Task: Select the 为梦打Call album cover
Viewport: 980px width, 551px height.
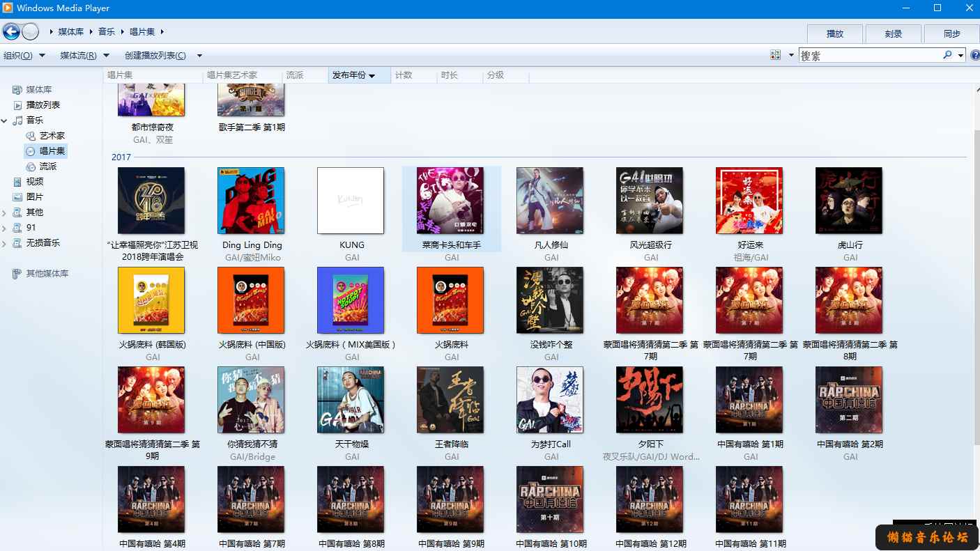Action: 550,400
